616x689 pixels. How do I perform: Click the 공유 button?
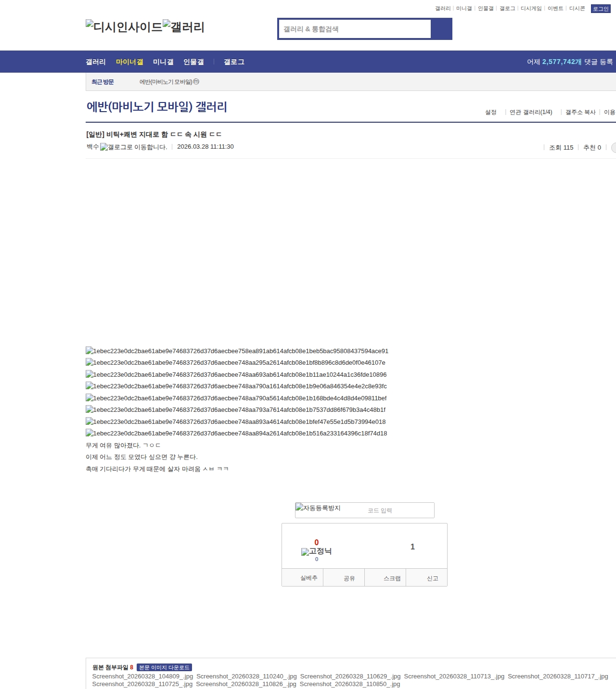click(x=344, y=578)
